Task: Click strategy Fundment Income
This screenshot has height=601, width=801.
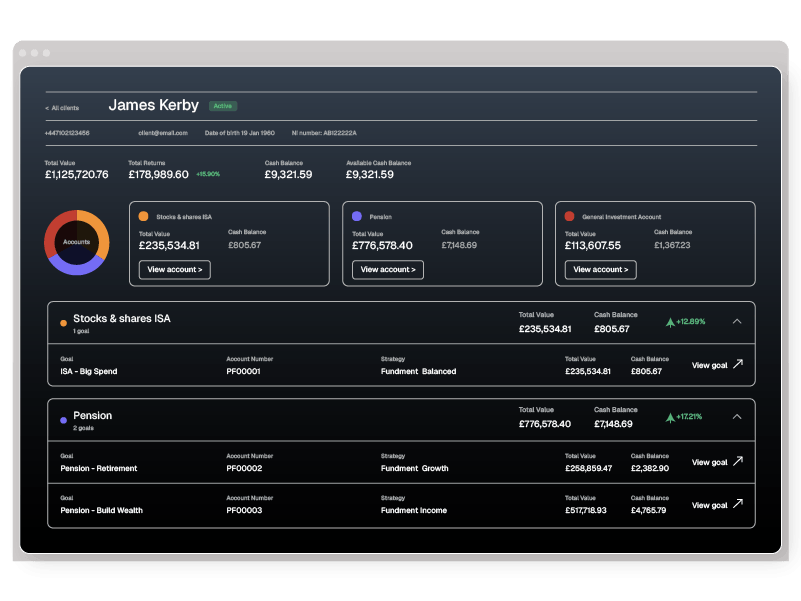Action: [414, 511]
